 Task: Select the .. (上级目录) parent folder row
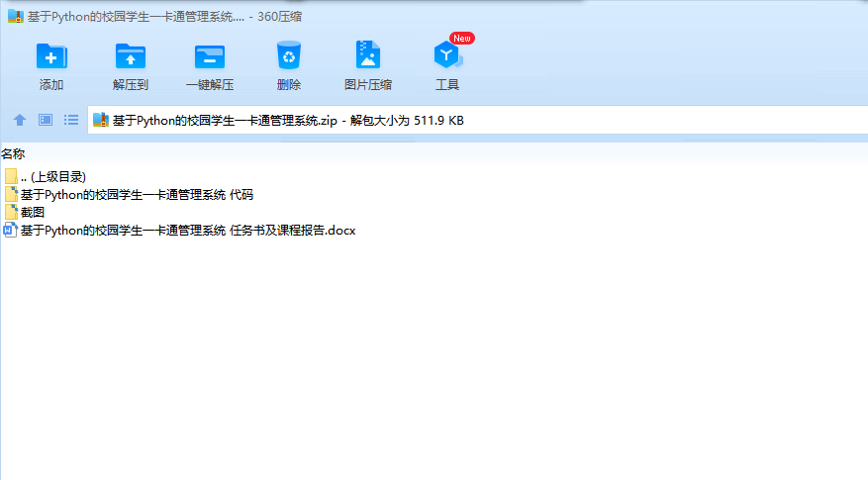(45, 176)
